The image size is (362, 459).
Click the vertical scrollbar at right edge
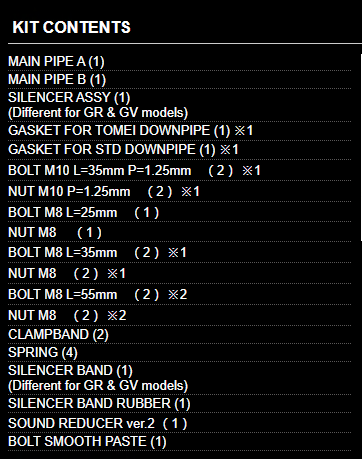point(361,147)
